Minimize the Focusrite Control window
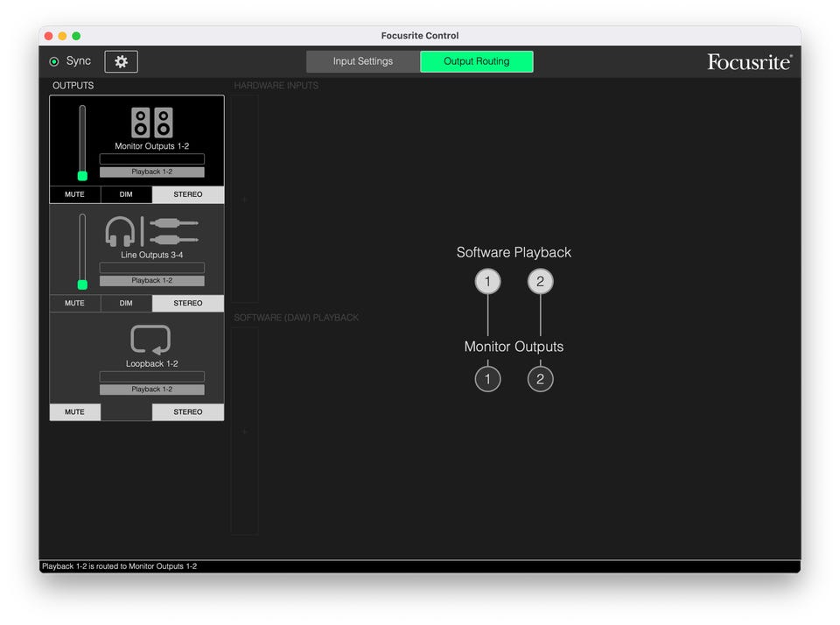 pos(63,36)
